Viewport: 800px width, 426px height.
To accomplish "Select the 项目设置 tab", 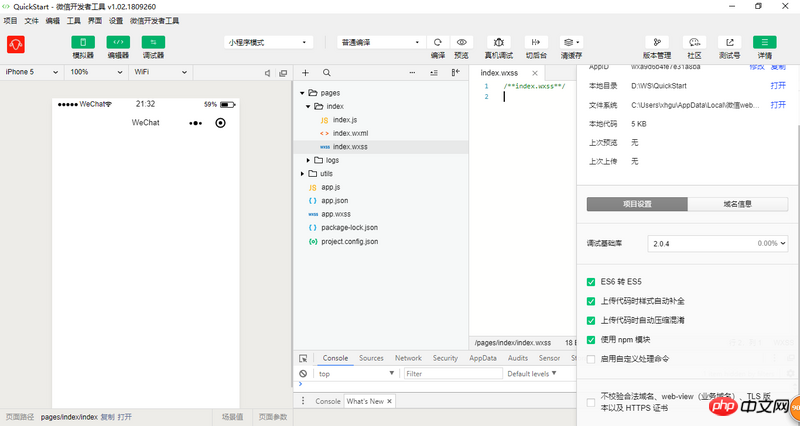I will (637, 204).
